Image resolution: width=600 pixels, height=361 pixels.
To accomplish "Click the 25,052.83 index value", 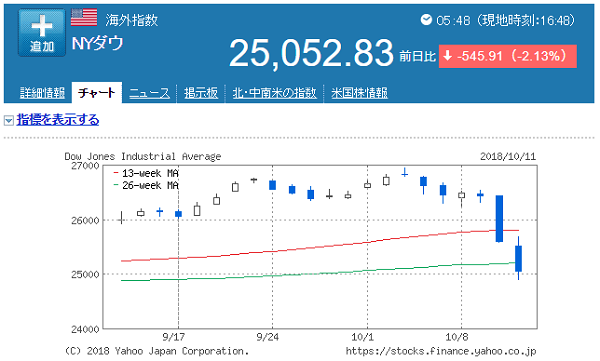I will [x=311, y=53].
